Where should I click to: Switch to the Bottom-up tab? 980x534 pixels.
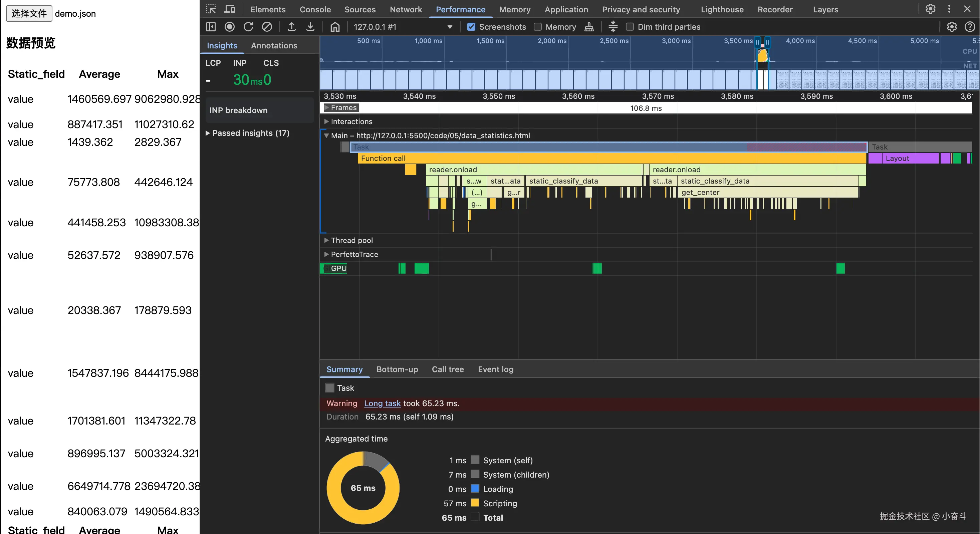coord(397,369)
